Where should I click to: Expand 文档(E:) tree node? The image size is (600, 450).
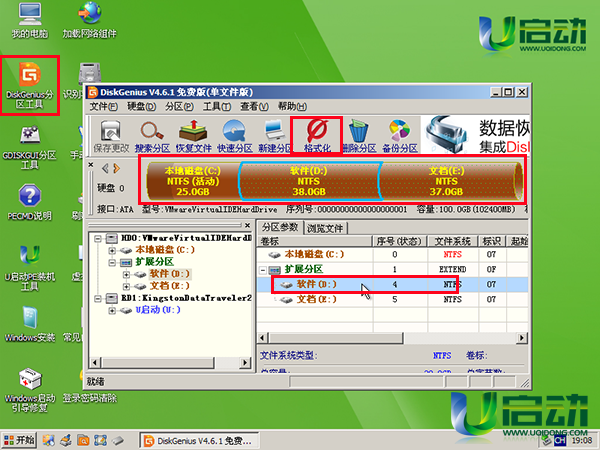126,286
